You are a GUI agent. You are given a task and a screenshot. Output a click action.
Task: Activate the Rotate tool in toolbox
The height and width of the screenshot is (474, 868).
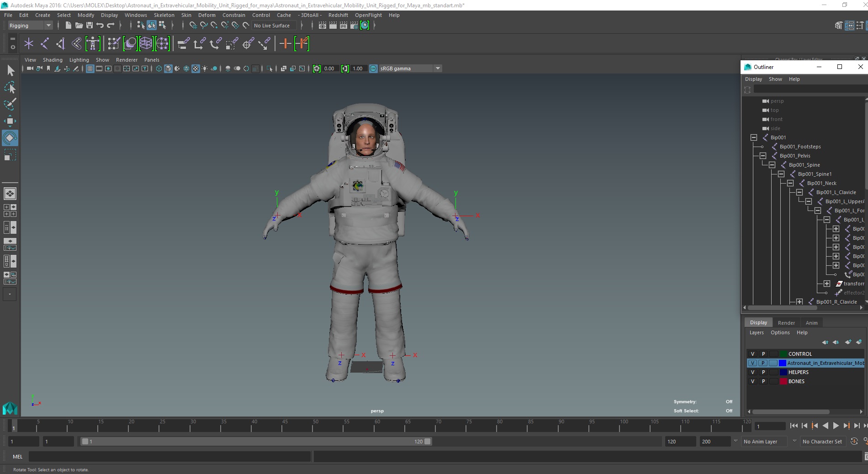10,137
